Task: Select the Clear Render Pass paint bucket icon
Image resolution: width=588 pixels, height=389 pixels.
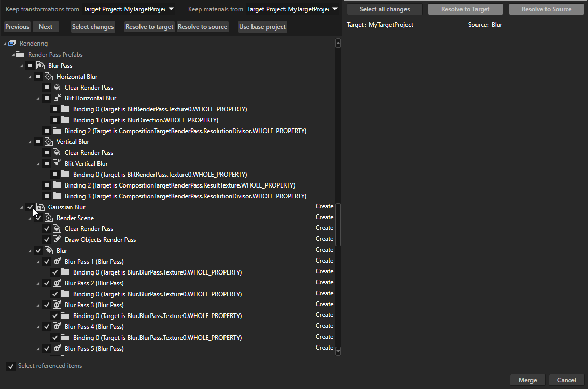Action: pos(57,87)
